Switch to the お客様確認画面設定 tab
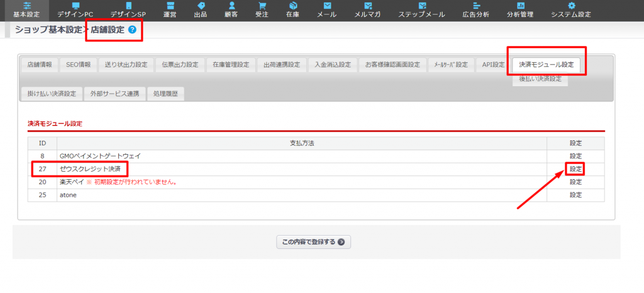644x293 pixels. coord(392,65)
